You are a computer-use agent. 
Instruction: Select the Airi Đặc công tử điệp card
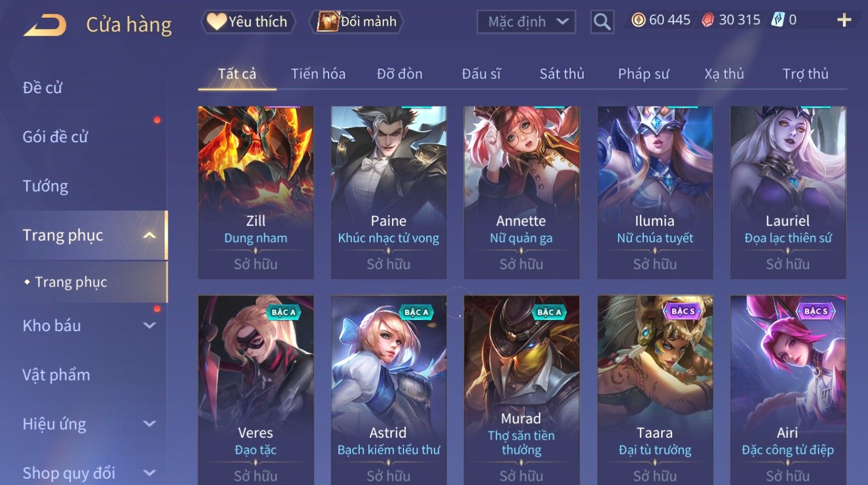(x=788, y=390)
